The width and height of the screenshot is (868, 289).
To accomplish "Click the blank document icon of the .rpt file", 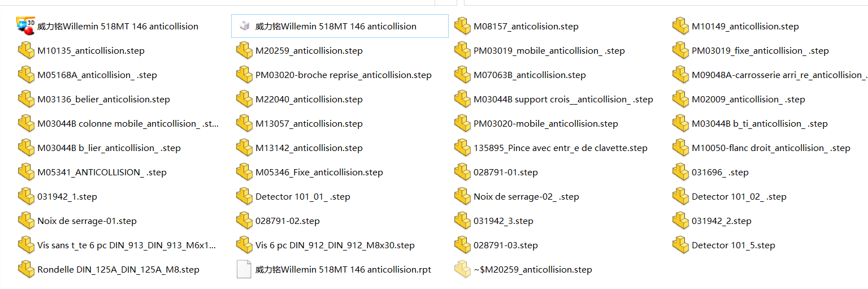I will point(245,269).
